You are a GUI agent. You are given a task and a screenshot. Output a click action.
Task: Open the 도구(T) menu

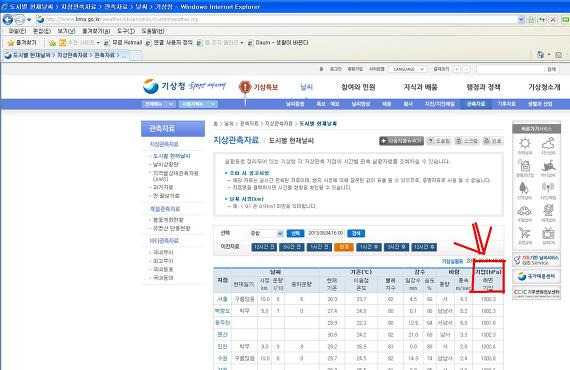pos(126,31)
